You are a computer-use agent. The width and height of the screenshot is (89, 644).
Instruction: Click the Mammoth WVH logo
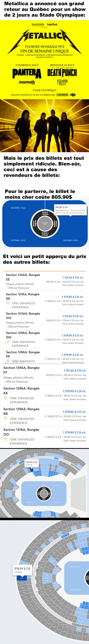point(27,82)
